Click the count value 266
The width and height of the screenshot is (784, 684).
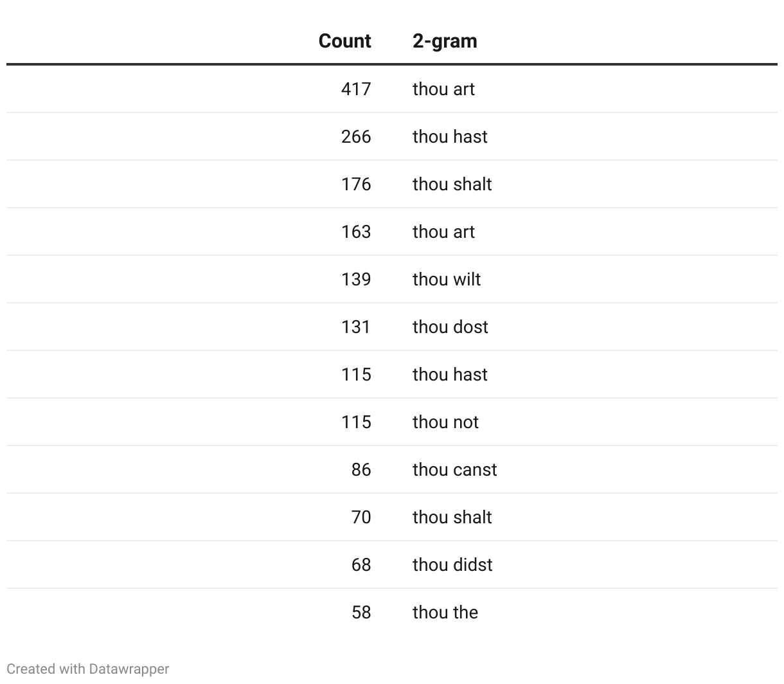[x=356, y=136]
